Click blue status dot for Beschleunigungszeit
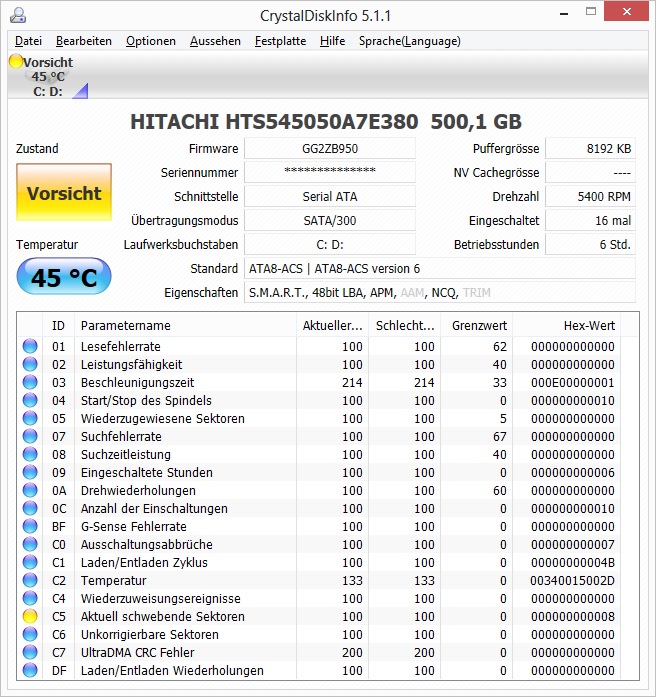The width and height of the screenshot is (656, 697). tap(30, 382)
